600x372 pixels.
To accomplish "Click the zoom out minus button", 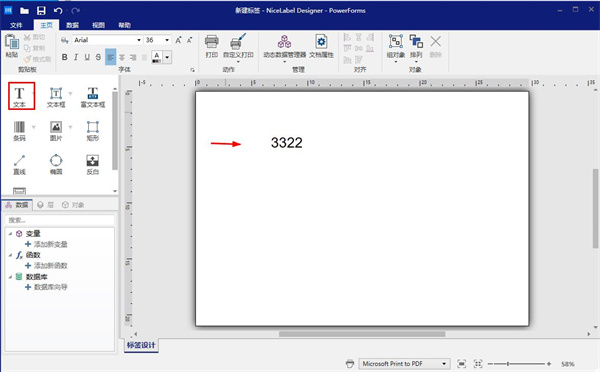I will click(491, 364).
